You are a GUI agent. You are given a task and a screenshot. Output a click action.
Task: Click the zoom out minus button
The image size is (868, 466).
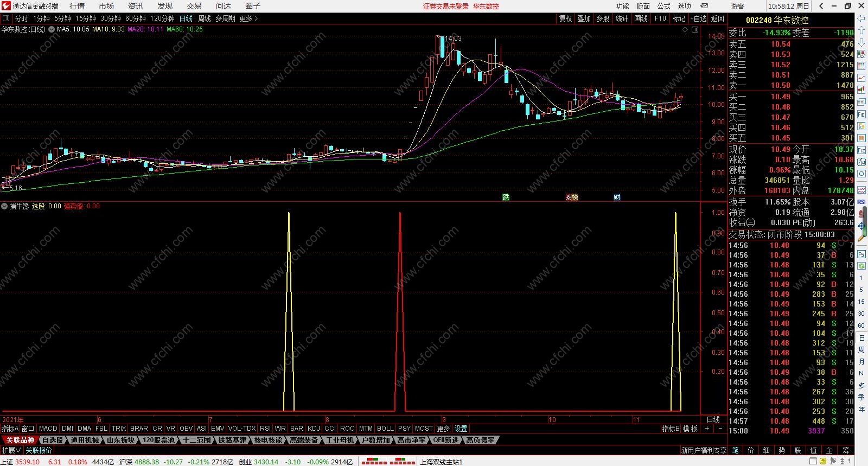pyautogui.click(x=720, y=429)
